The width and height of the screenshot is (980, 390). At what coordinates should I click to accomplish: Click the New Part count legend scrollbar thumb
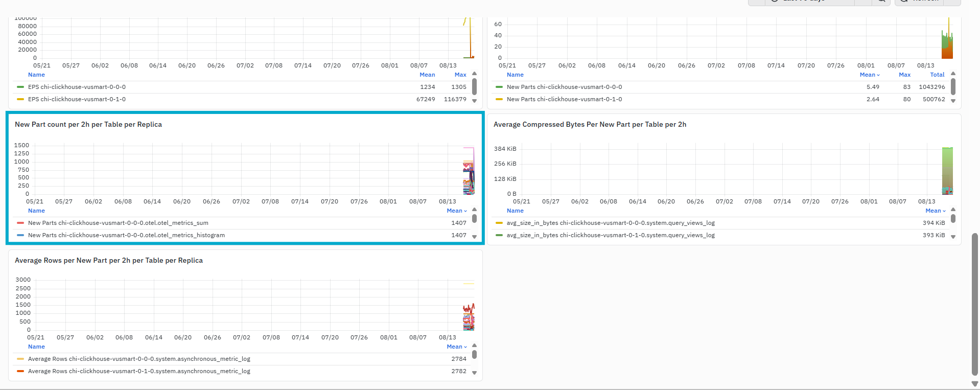(474, 219)
